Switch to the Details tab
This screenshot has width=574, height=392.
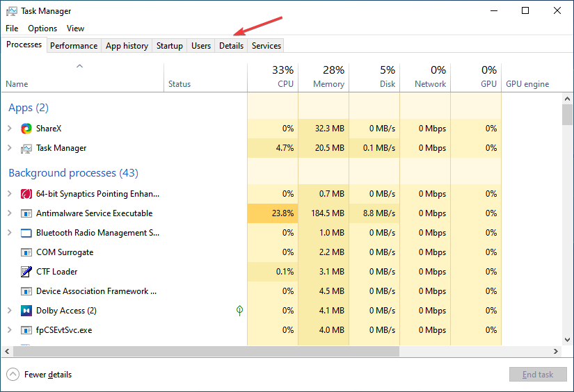[232, 46]
